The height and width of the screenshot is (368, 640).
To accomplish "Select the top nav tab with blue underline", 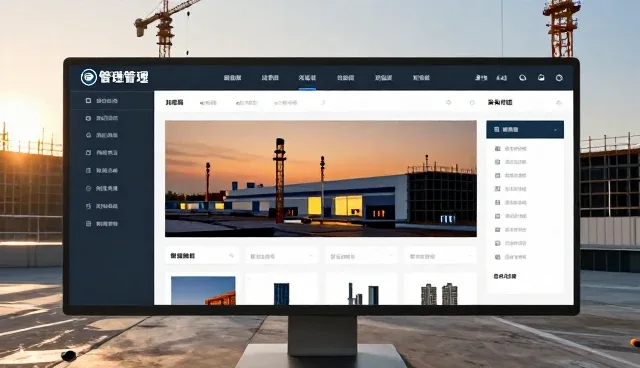I will pyautogui.click(x=307, y=78).
